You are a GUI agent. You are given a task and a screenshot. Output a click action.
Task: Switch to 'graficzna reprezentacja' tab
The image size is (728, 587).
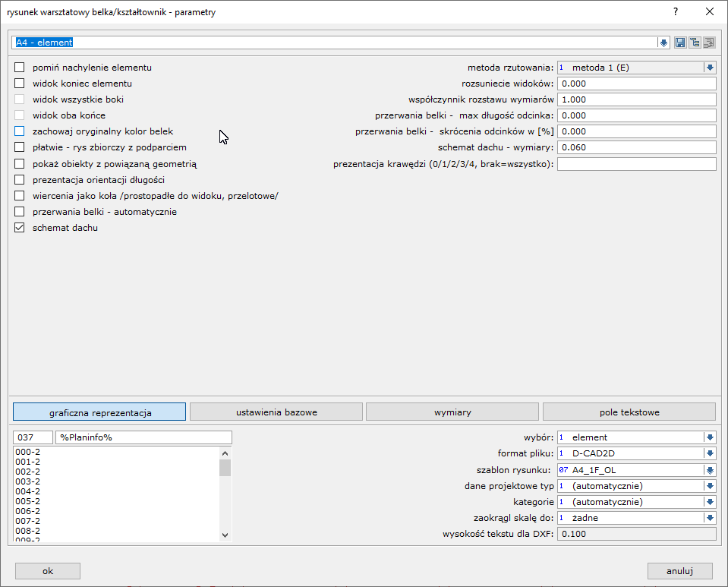(99, 412)
